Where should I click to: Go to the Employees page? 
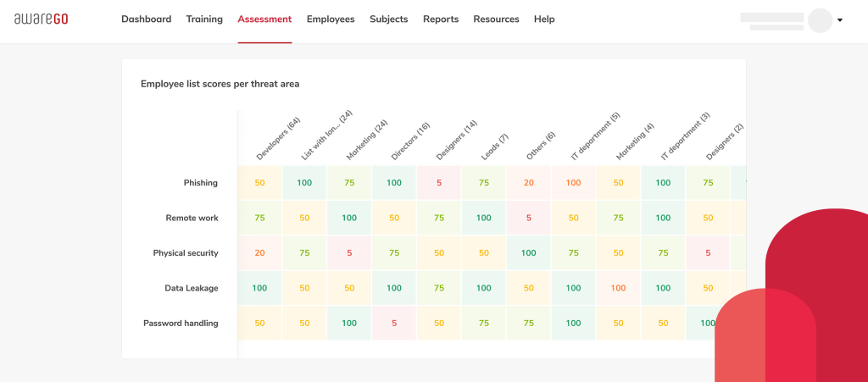tap(331, 19)
